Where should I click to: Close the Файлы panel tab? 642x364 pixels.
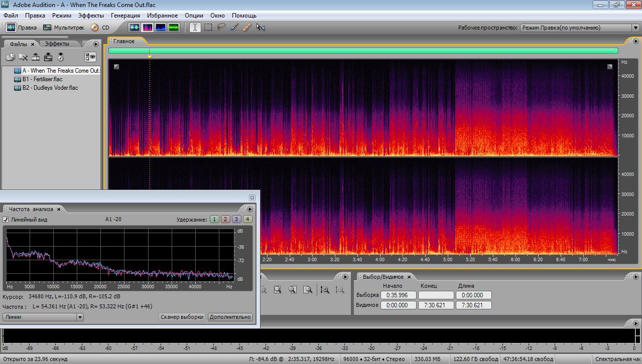coord(33,44)
